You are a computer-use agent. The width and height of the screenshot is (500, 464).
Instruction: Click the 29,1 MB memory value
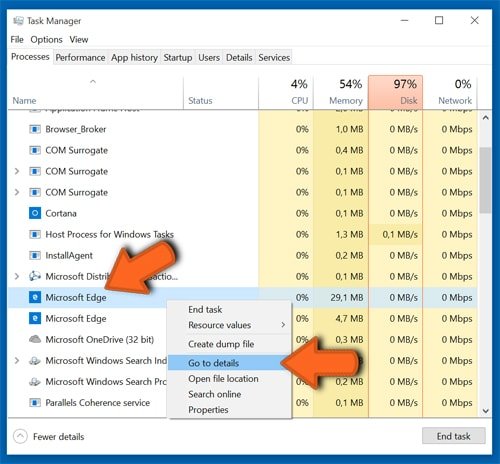click(x=347, y=297)
